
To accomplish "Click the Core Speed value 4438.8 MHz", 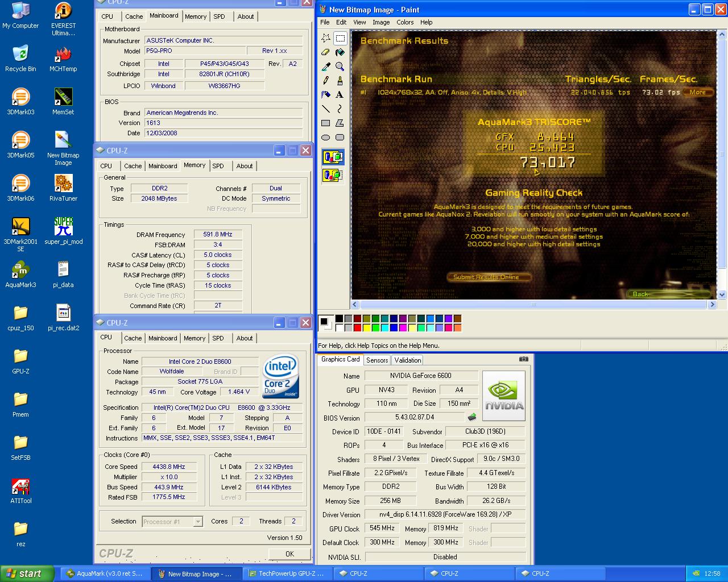I will [x=169, y=467].
